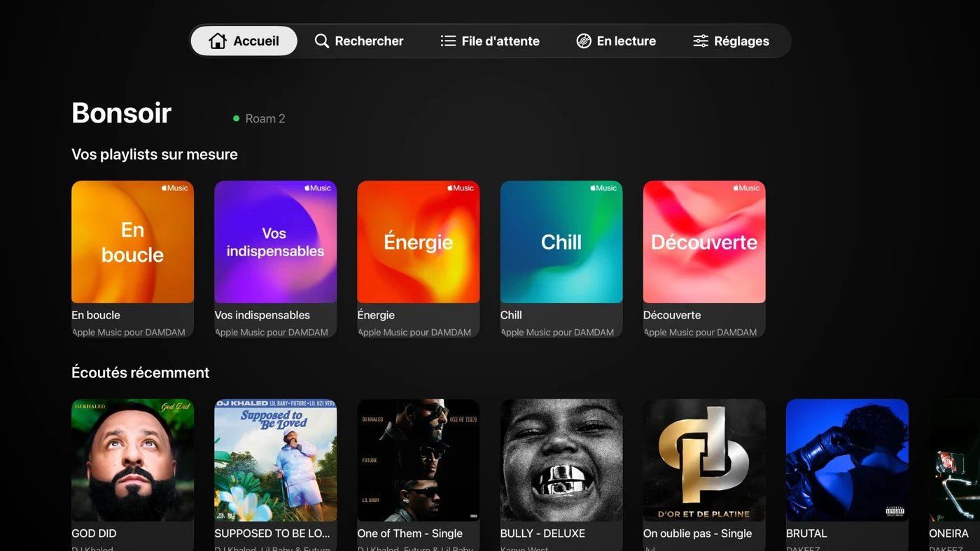Click the 'Bonsoir' greeting heading
The image size is (980, 551).
(122, 113)
